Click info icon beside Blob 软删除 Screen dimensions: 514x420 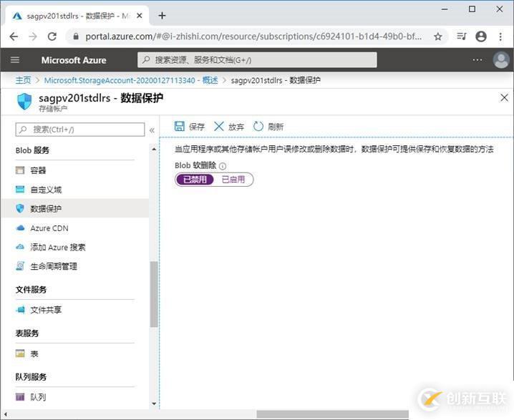coord(223,166)
